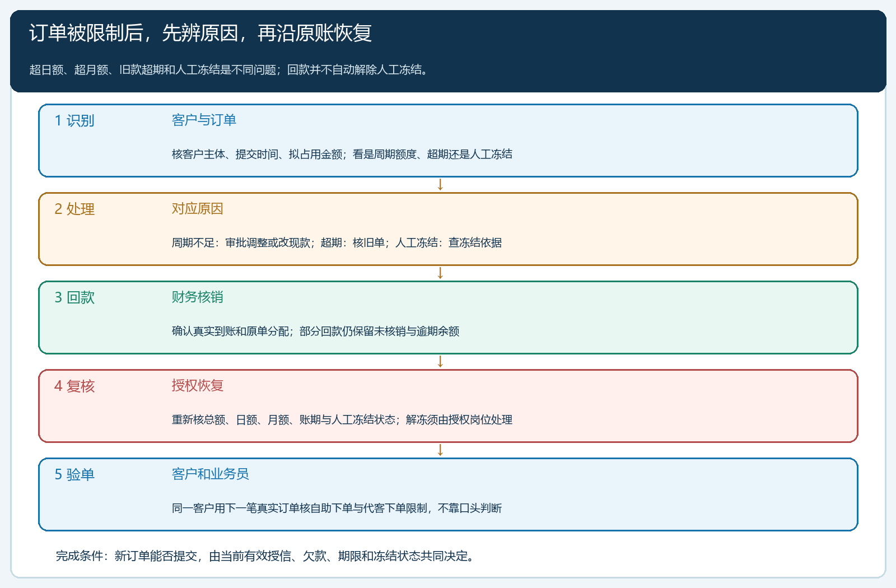Click the heading 对应原因
The image size is (896, 588).
tap(197, 208)
